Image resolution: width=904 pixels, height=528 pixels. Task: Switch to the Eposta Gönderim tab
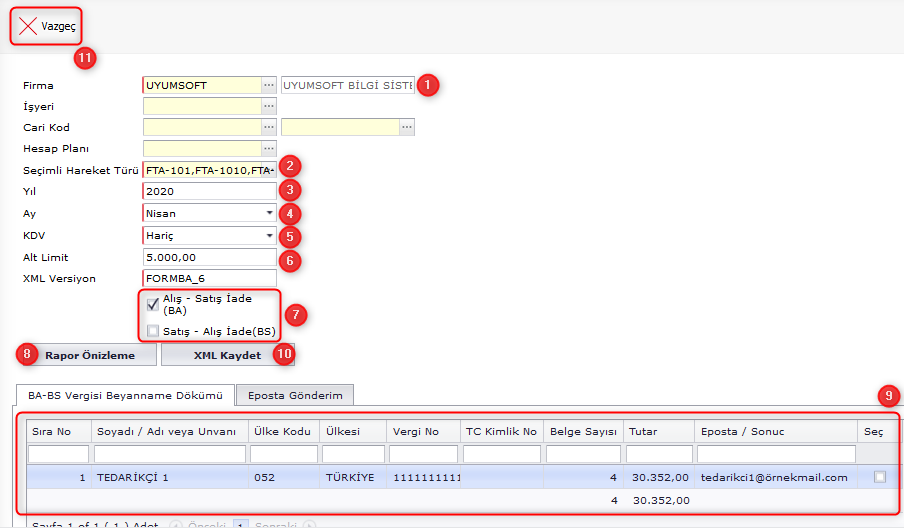coord(295,395)
